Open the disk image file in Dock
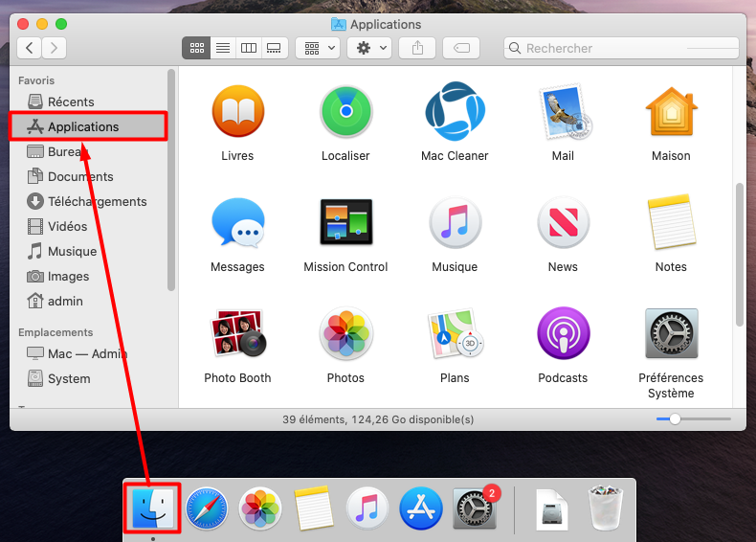The image size is (756, 542). 552,509
